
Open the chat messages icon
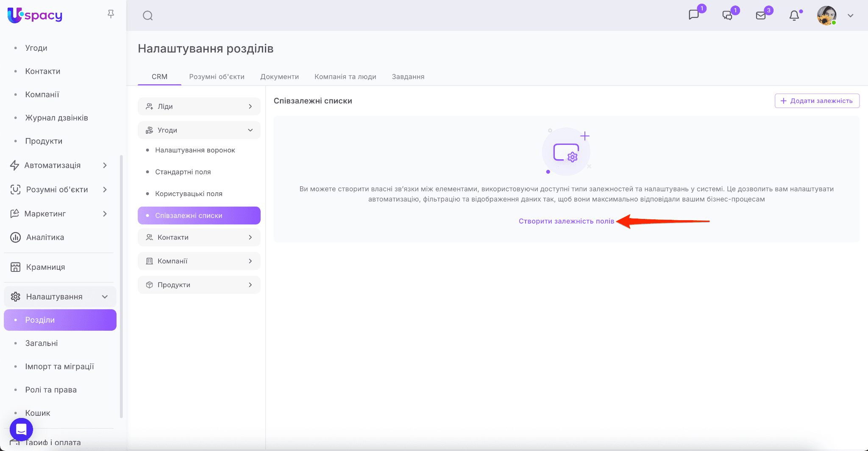694,15
